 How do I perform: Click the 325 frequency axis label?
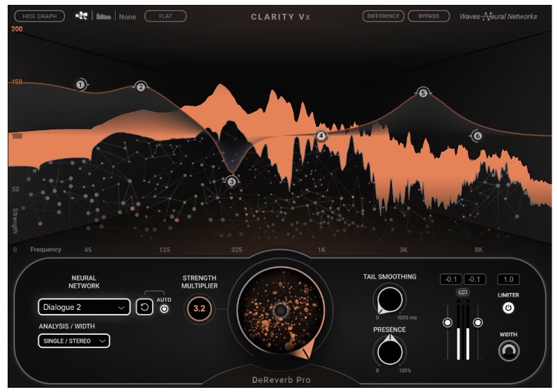tap(236, 250)
